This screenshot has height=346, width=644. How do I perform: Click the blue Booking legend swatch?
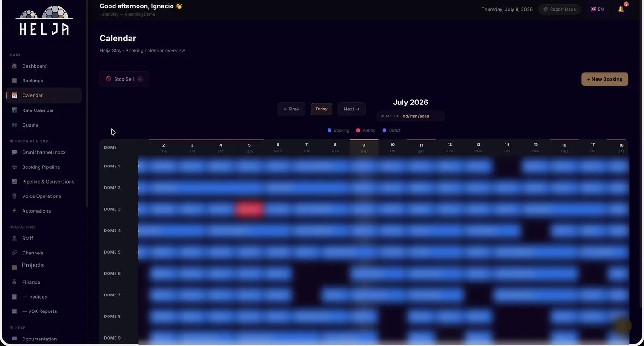coord(329,130)
